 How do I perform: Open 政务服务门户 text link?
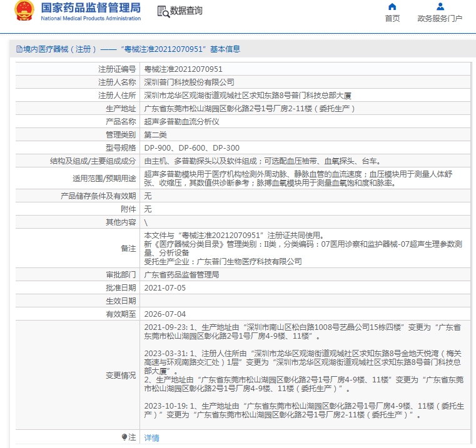pyautogui.click(x=440, y=19)
